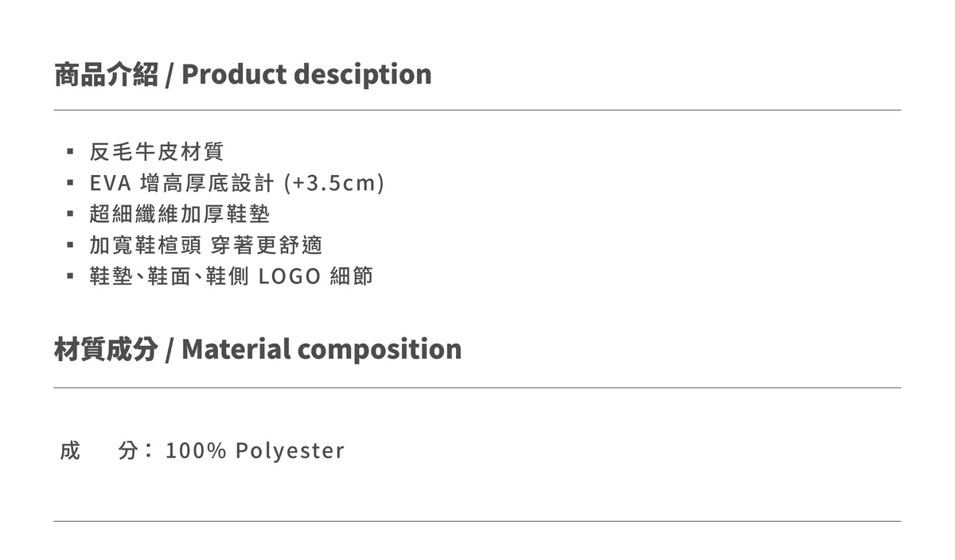955x560 pixels.
Task: Click the bullet marker before "鞋墊、鞋面"
Action: click(70, 277)
